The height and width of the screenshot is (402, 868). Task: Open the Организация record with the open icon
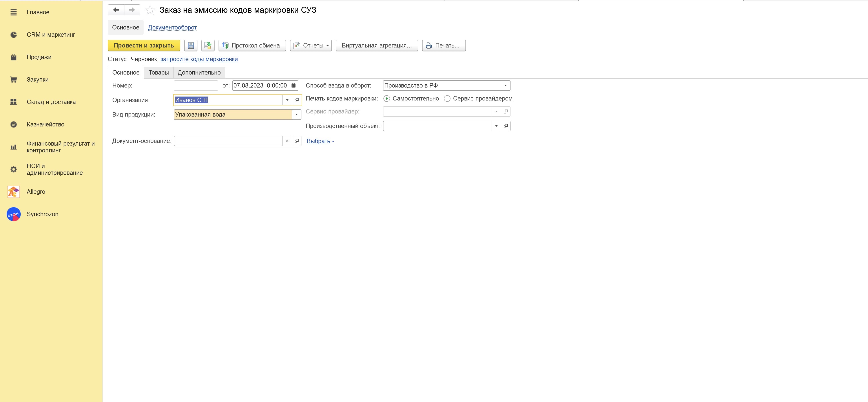click(x=297, y=100)
